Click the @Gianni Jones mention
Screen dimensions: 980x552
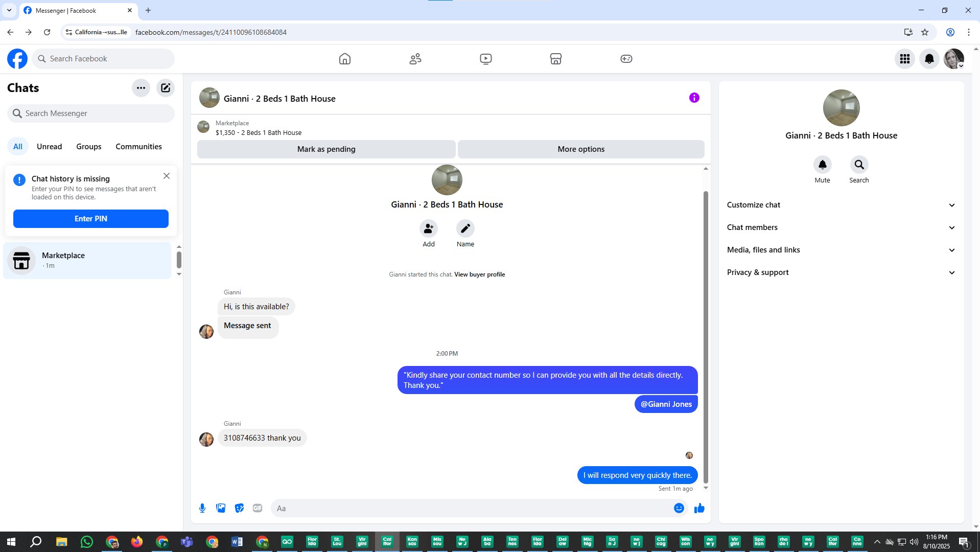(666, 404)
